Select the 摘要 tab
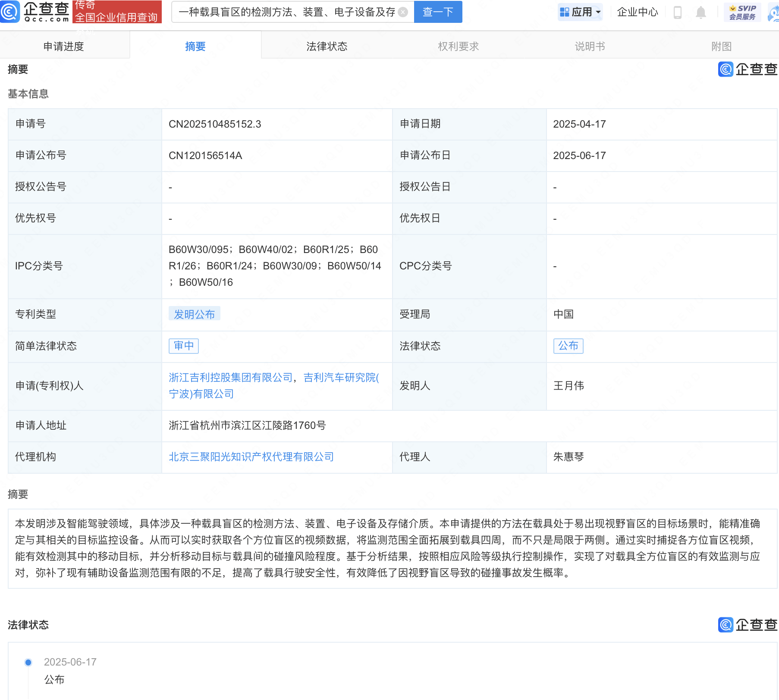The height and width of the screenshot is (700, 779). click(x=195, y=46)
